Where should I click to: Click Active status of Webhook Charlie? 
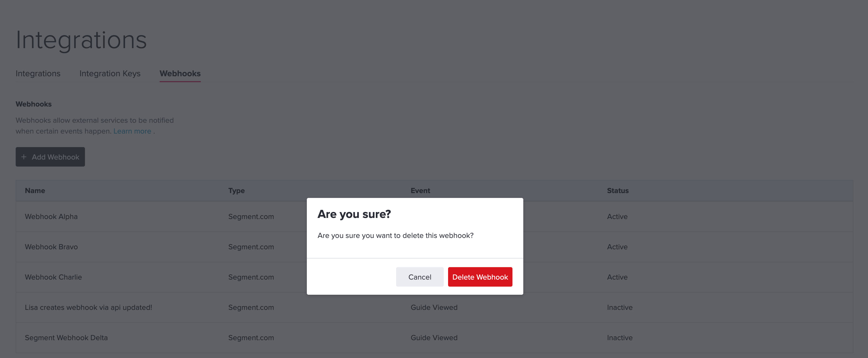click(617, 277)
